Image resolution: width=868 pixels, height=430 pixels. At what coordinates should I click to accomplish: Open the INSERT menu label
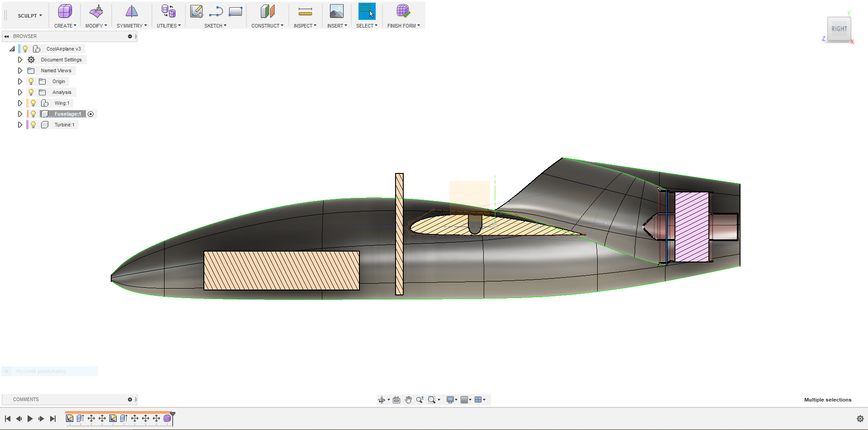[337, 26]
